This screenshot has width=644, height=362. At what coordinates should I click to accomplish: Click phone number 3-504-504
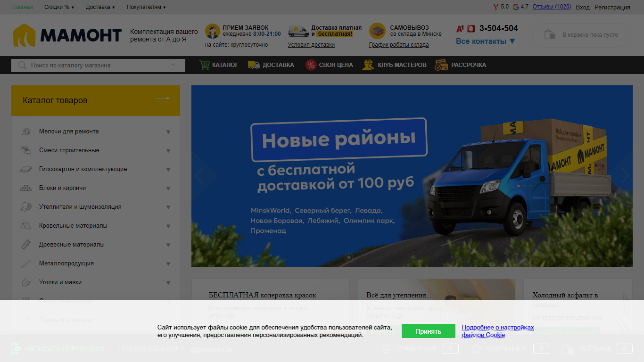(x=499, y=28)
